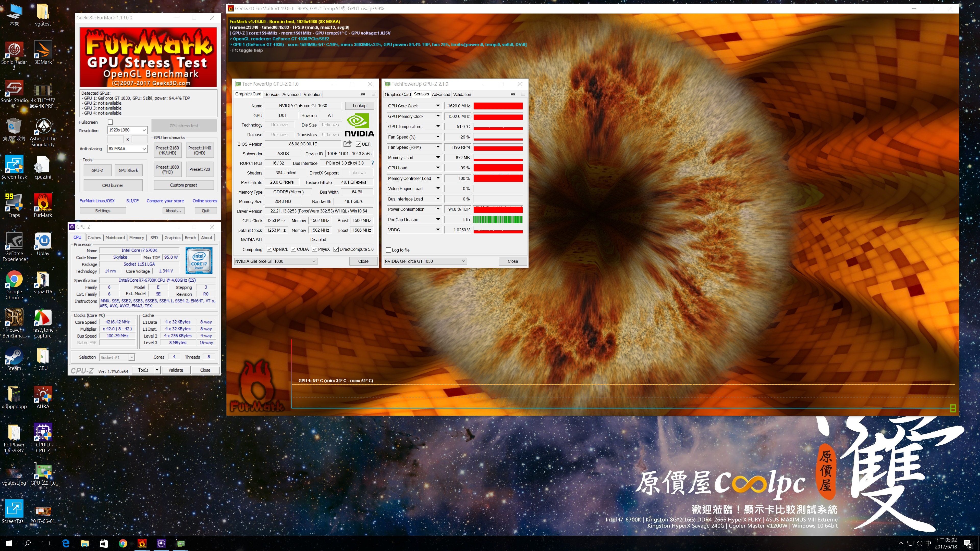Click the GPU Memory Clock red graph
This screenshot has height=551, width=980.
click(498, 116)
